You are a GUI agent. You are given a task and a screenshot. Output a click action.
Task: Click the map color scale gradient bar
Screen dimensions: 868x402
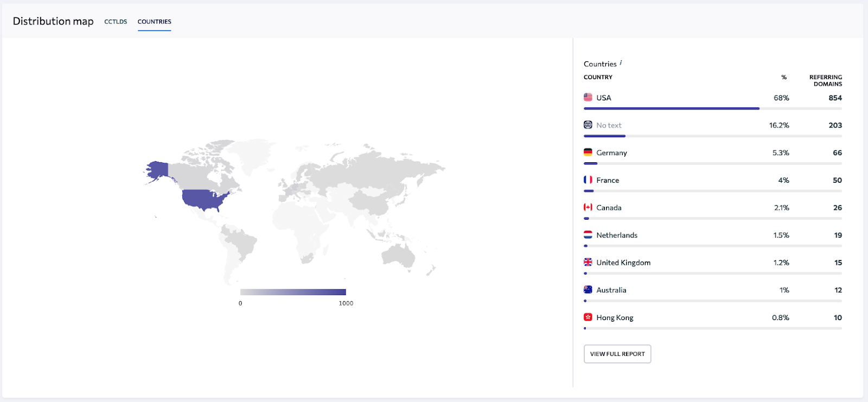(x=293, y=292)
